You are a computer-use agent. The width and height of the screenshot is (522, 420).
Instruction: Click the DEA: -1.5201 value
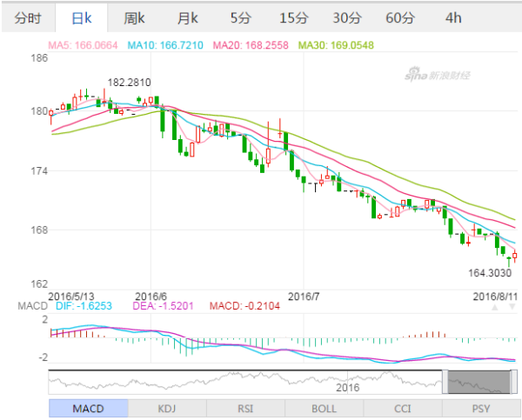(164, 306)
